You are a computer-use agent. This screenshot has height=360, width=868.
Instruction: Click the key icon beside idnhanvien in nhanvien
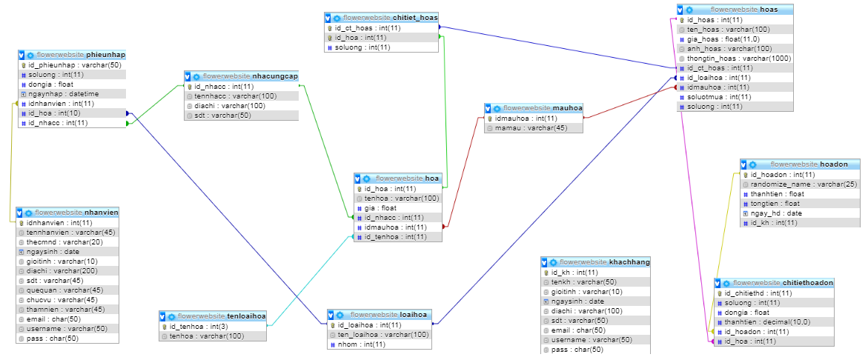(21, 223)
